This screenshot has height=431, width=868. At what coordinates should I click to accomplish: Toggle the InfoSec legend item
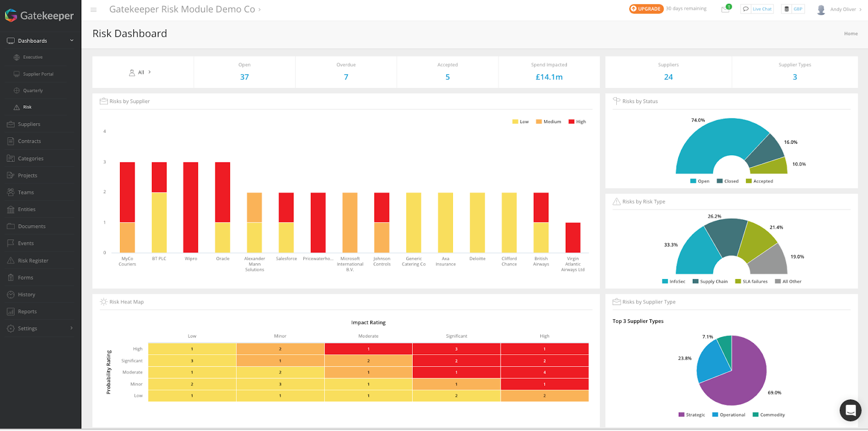(x=674, y=282)
